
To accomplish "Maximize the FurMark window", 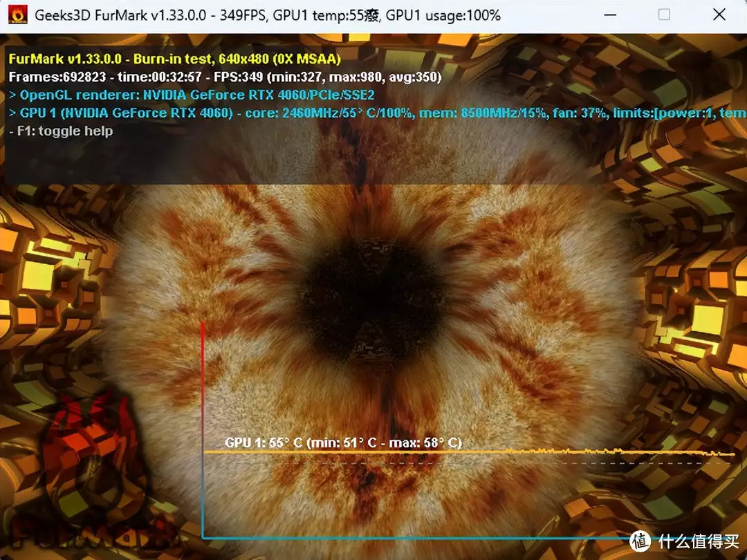I will pos(664,15).
